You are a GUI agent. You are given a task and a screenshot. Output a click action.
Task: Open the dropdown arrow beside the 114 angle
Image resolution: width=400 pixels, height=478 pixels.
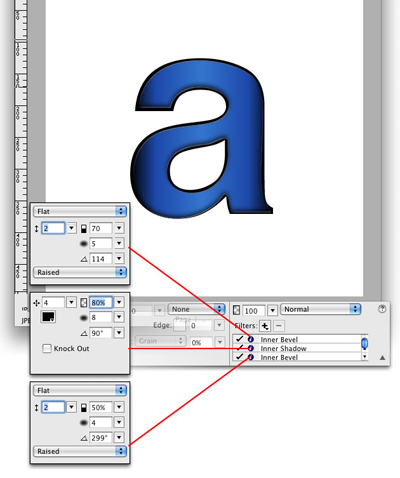(x=119, y=259)
